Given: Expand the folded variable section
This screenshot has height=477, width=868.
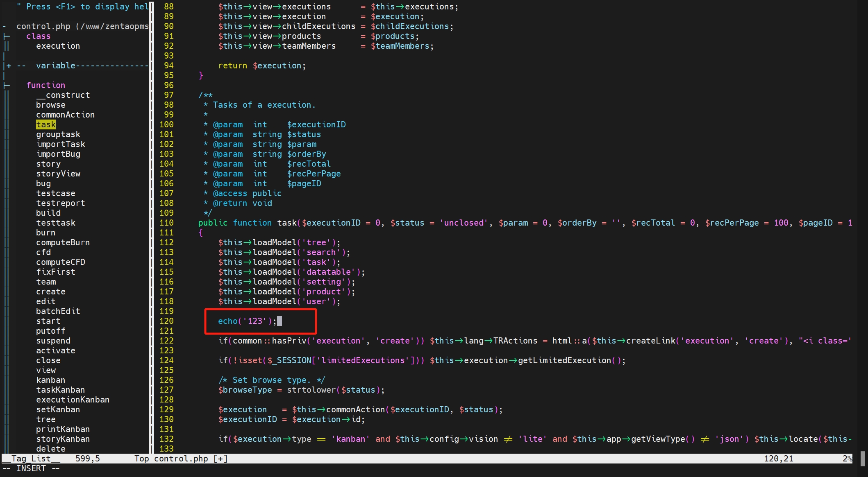Looking at the screenshot, I should (9, 66).
